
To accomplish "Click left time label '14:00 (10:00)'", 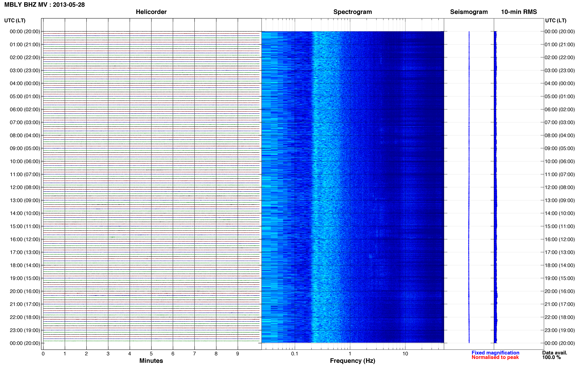I will [x=25, y=213].
